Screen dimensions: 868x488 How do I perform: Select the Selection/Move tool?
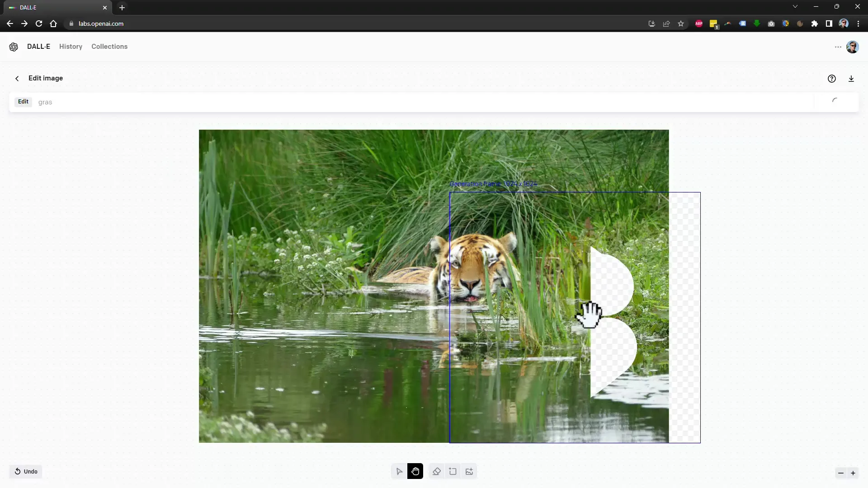[399, 471]
